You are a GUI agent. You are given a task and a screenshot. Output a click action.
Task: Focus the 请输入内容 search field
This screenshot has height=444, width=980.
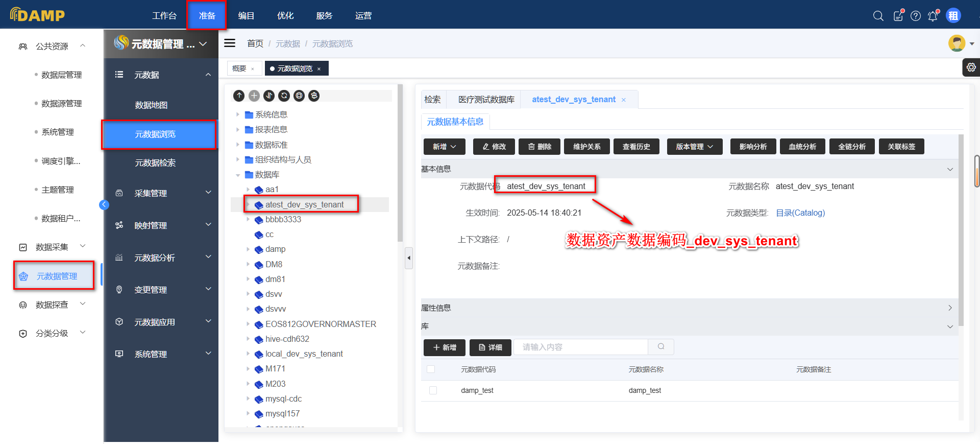581,347
